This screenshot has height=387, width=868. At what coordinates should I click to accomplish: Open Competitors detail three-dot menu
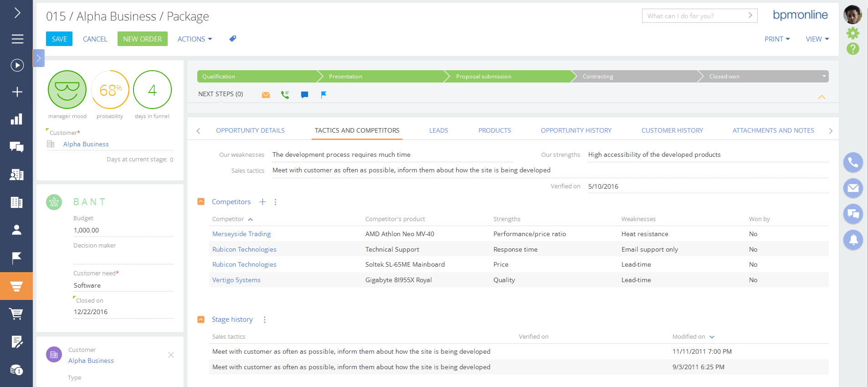point(275,202)
